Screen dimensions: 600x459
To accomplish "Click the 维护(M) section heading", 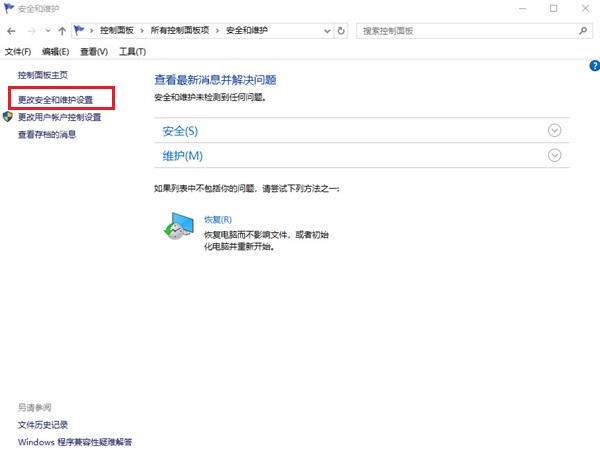I will coord(183,156).
